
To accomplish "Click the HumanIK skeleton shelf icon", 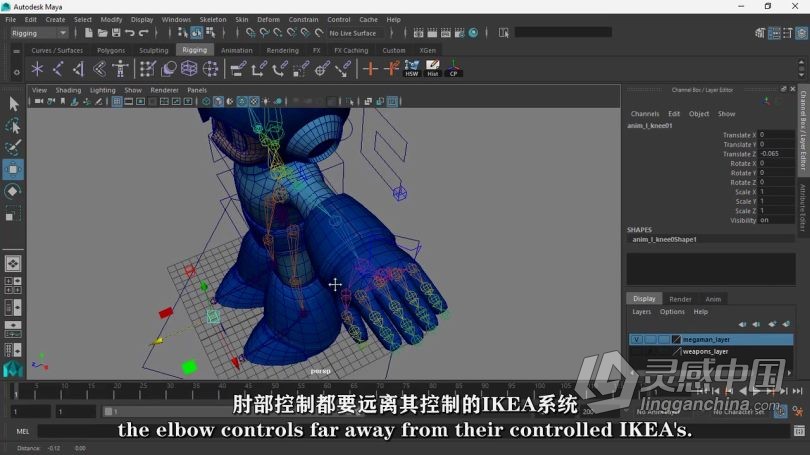I will tap(120, 69).
